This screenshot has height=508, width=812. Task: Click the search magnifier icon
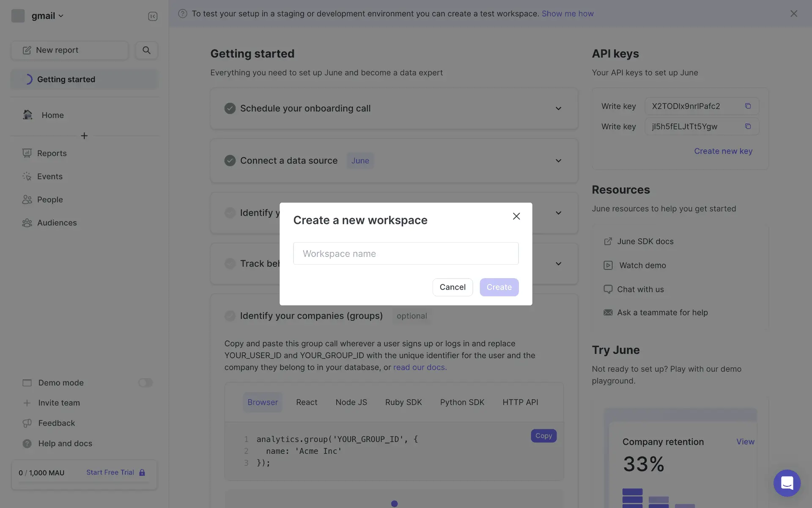click(146, 50)
